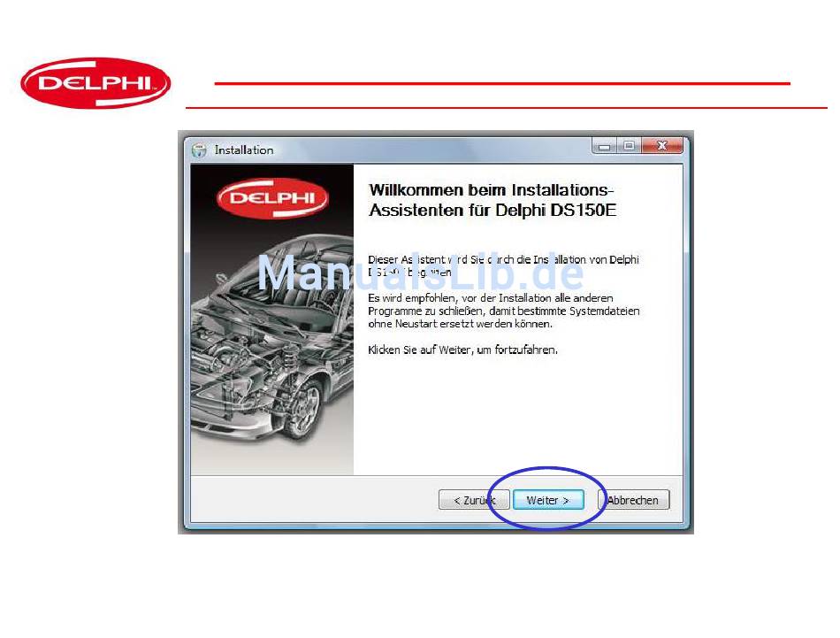Click the Delphi logo inside the installer
Image resolution: width=840 pixels, height=638 pixels.
point(272,198)
